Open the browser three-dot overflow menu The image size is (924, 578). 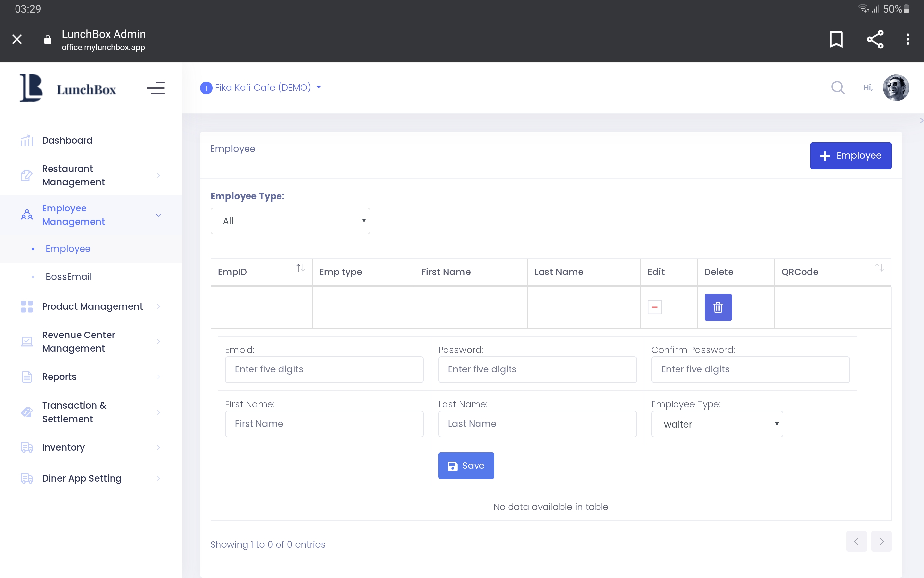[x=907, y=39]
